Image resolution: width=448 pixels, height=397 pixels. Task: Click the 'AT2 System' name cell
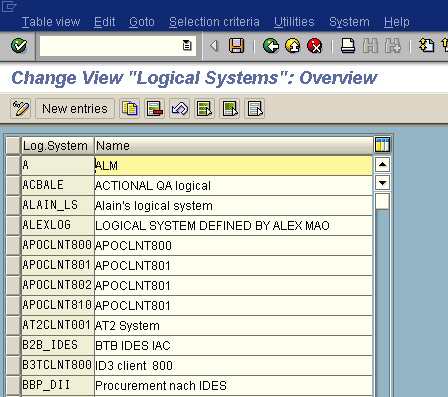(x=233, y=325)
